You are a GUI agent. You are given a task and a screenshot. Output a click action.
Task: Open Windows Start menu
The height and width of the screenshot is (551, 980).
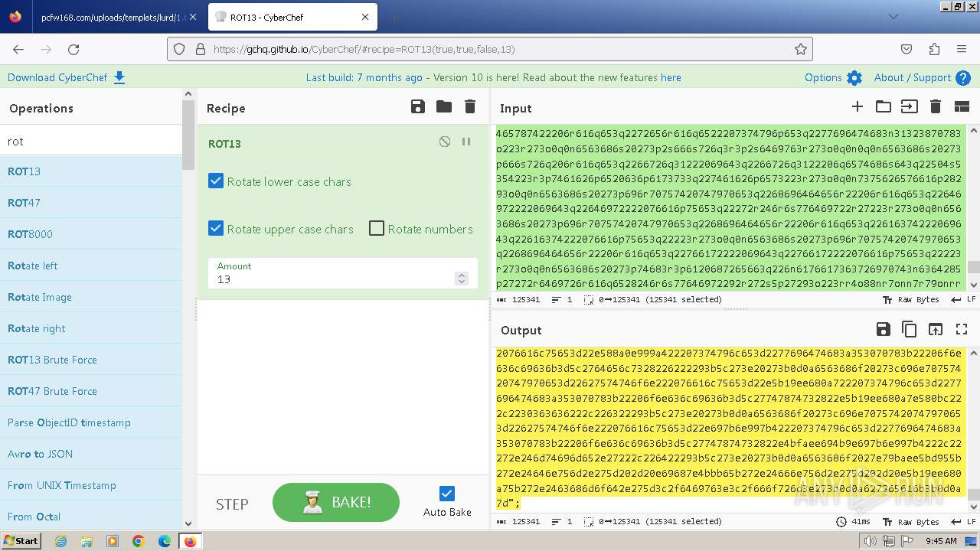21,541
